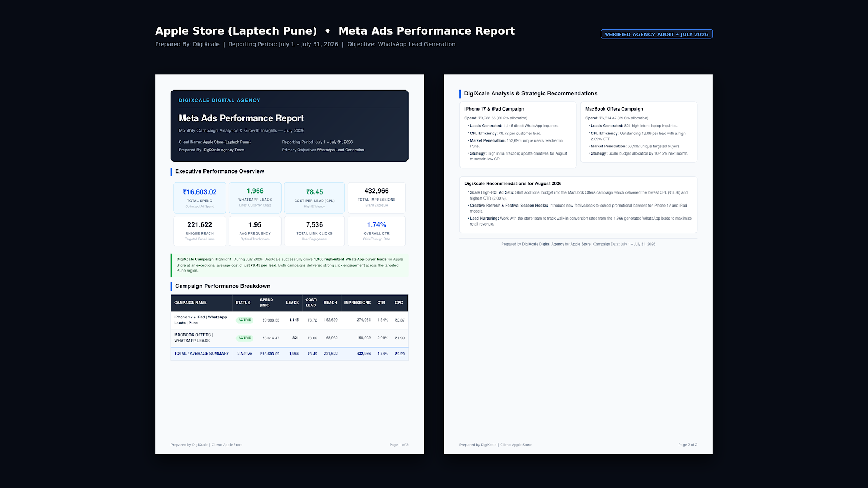
Task: Click 'DIGIXCALE DIGITAL AGENCY' label in dark banner
Action: (x=219, y=100)
